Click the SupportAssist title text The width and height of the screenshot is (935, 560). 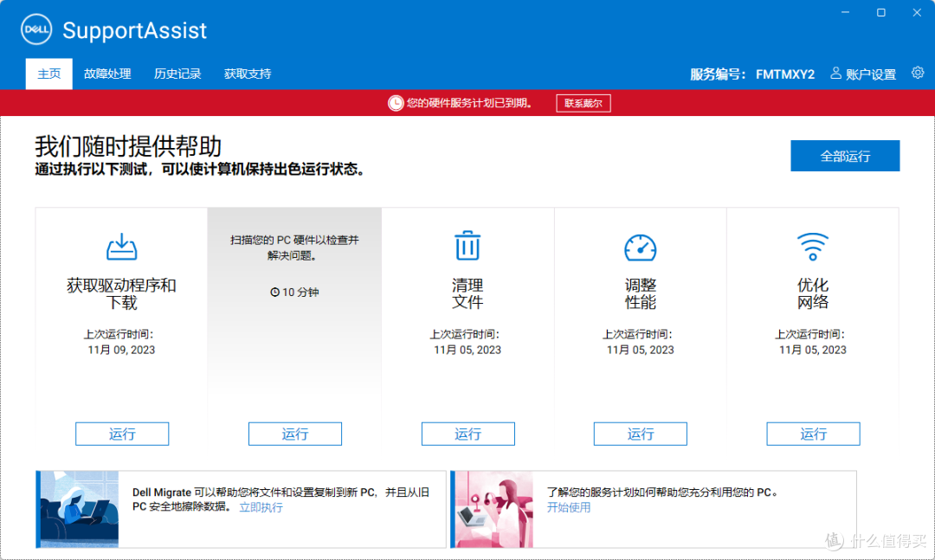pyautogui.click(x=135, y=29)
